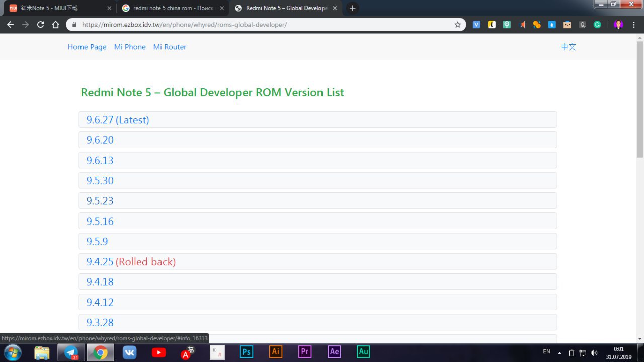The width and height of the screenshot is (644, 362).
Task: Switch to redmi note 5 china rom tab
Action: pos(173,8)
